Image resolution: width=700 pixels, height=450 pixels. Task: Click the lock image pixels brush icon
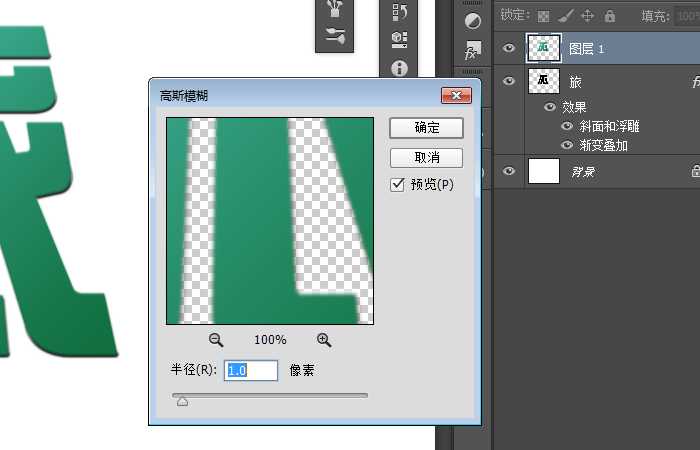click(565, 16)
